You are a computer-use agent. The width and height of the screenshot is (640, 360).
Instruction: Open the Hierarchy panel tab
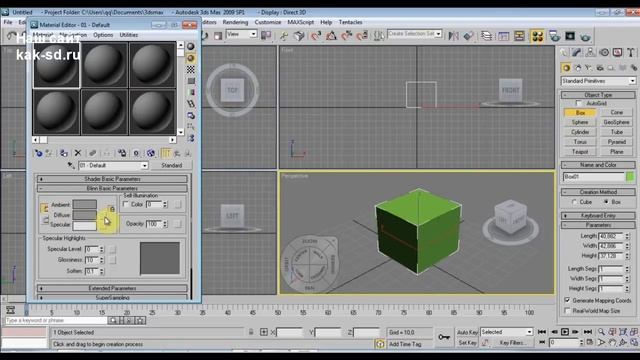coord(590,52)
